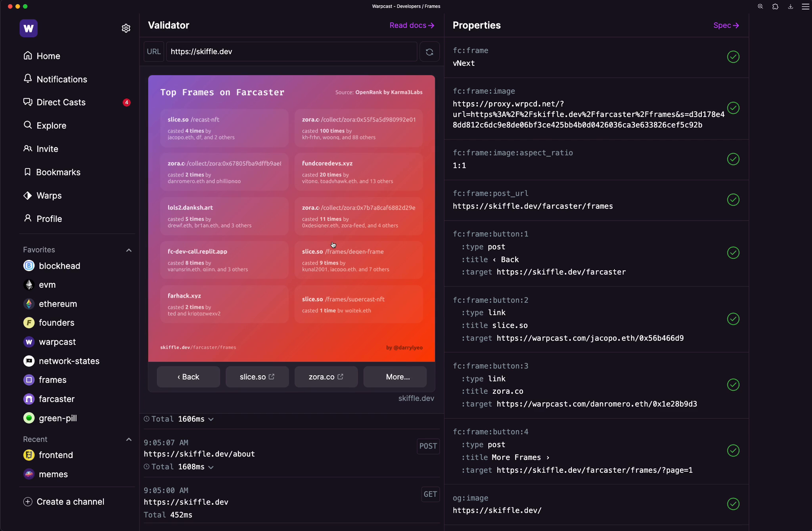Image resolution: width=812 pixels, height=531 pixels.
Task: Open green-pill channel avatar
Action: click(x=29, y=418)
